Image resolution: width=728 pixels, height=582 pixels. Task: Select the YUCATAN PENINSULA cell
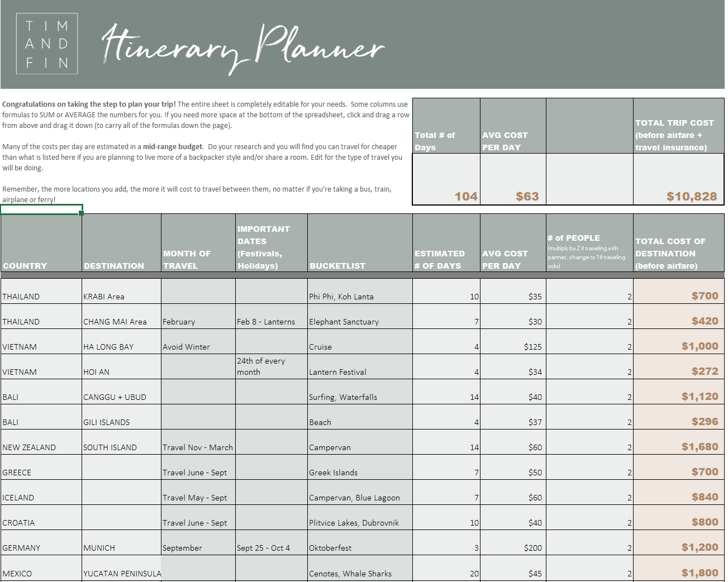[x=121, y=568]
